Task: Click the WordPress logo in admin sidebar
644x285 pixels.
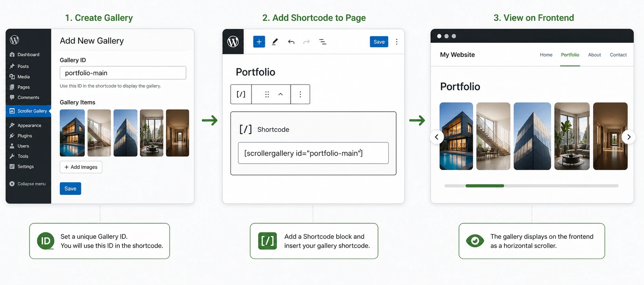Action: click(x=14, y=40)
